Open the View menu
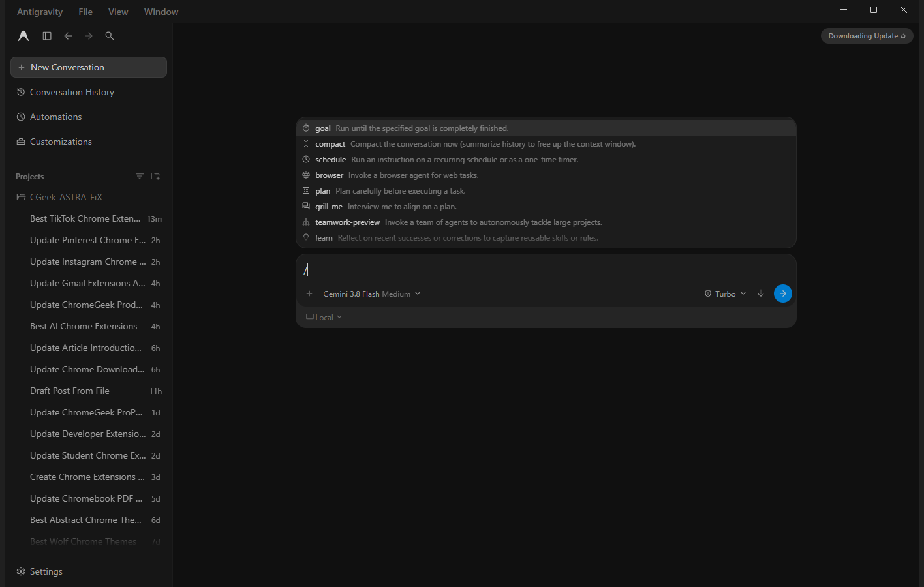 click(x=118, y=12)
